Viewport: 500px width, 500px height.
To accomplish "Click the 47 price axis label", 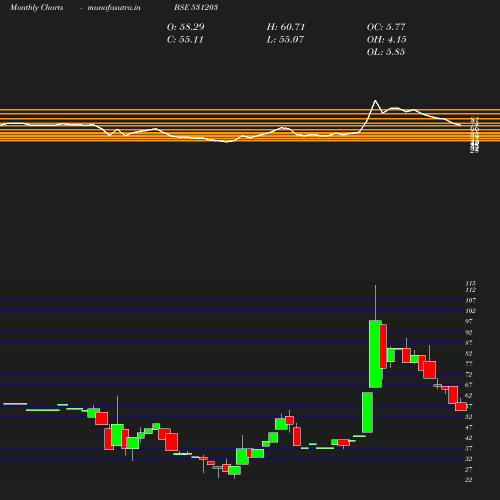I will [x=469, y=427].
